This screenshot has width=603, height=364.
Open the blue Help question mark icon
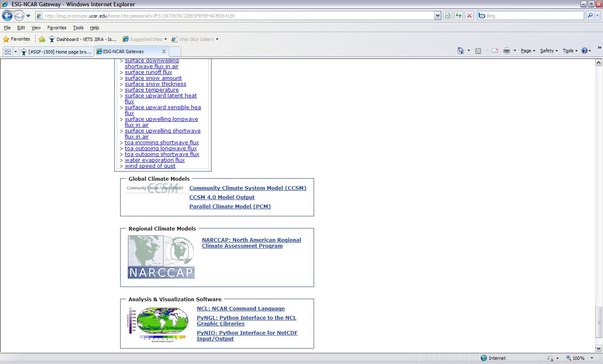585,51
